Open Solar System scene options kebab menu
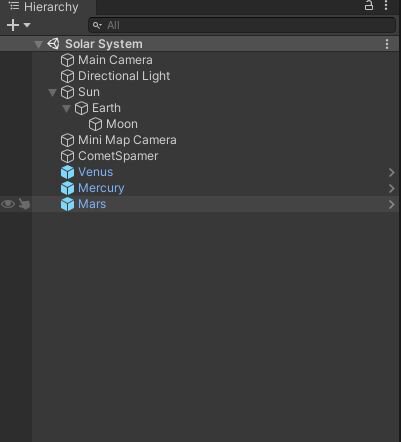This screenshot has width=401, height=442. click(387, 44)
